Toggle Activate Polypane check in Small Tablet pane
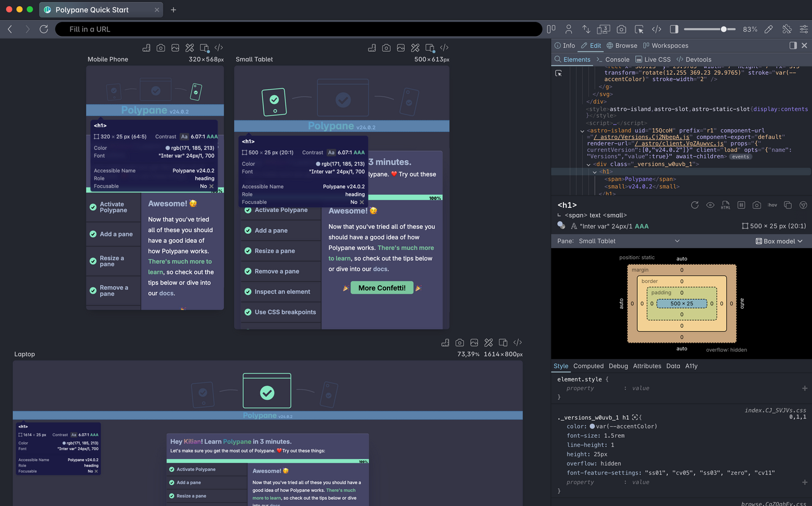Screen dimensions: 812x506 tap(248, 210)
